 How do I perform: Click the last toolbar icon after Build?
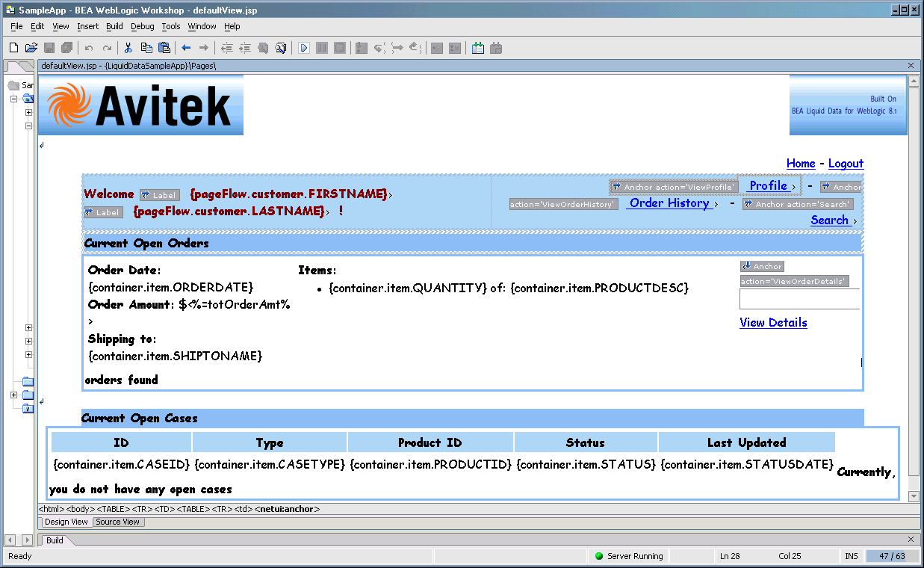[x=496, y=48]
